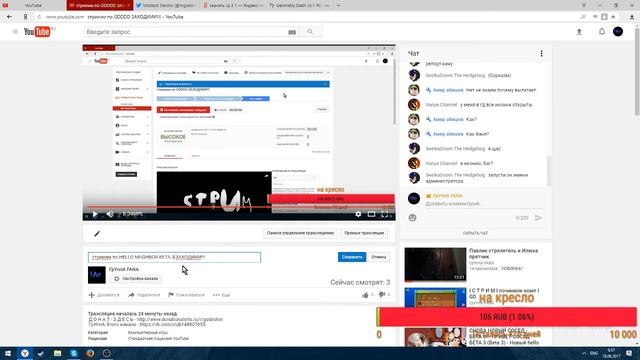Open the player settings gear
Viewport: 640px width, 360px height.
tap(358, 214)
